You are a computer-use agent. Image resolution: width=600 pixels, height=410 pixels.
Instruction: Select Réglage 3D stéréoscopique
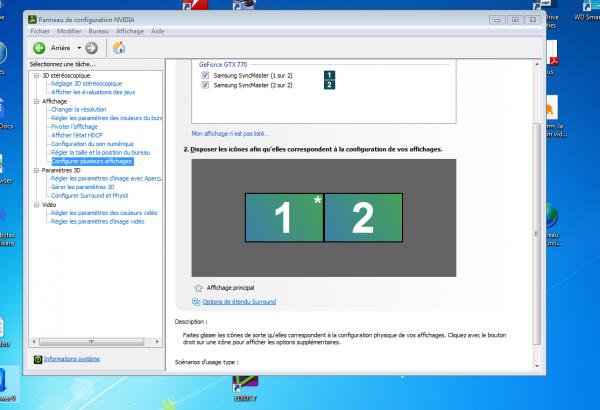[86, 83]
